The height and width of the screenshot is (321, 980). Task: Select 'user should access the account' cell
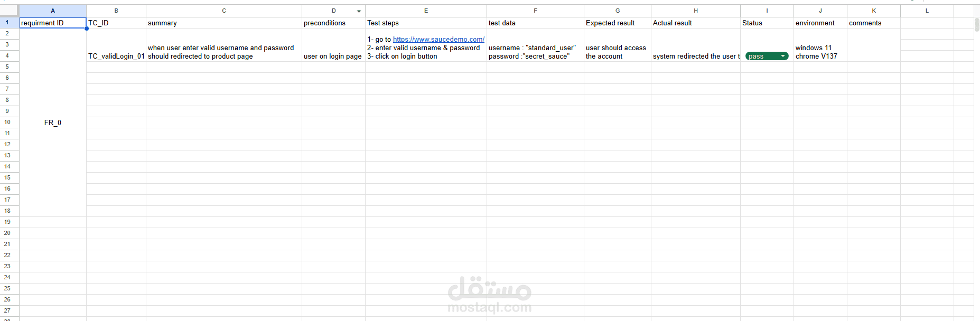618,45
